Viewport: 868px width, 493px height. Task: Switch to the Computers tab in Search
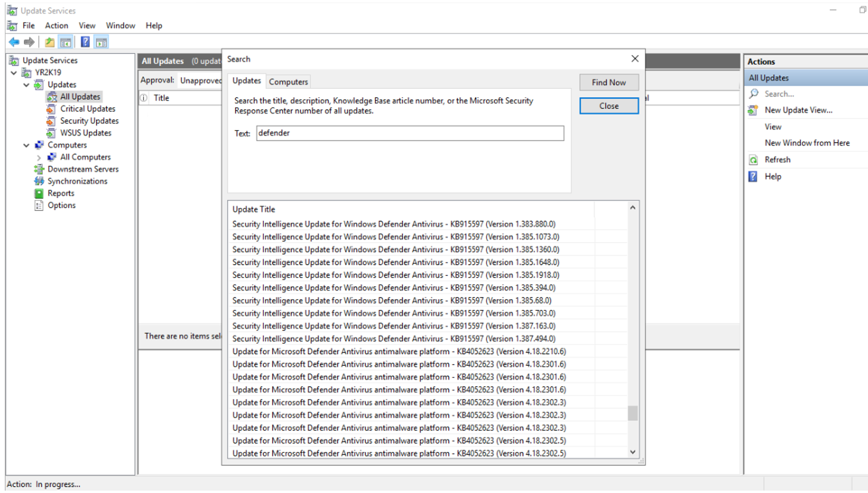point(288,82)
